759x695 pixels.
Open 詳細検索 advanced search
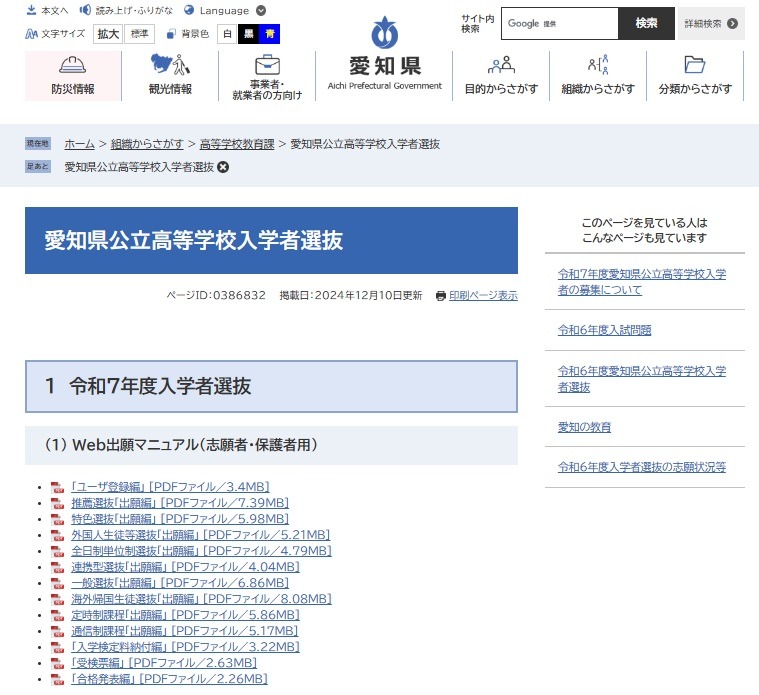(x=711, y=23)
